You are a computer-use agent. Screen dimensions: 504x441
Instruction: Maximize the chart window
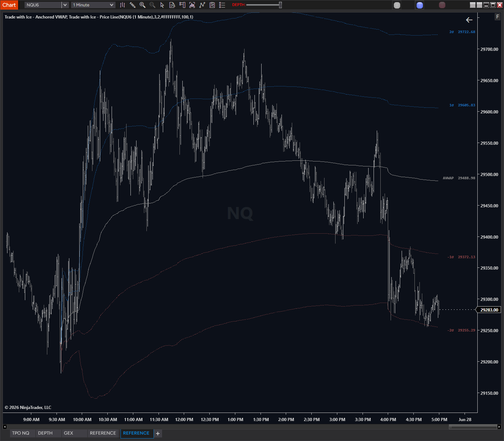pos(493,5)
